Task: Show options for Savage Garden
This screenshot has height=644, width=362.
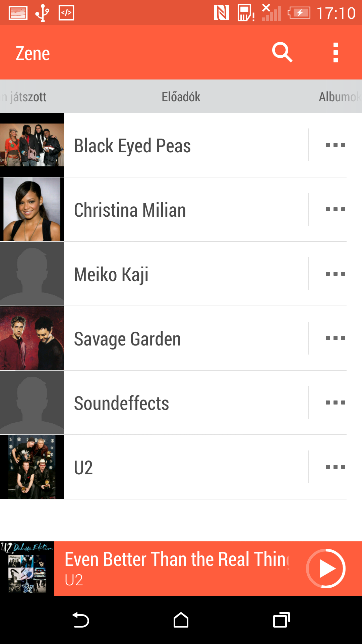Action: (x=335, y=338)
